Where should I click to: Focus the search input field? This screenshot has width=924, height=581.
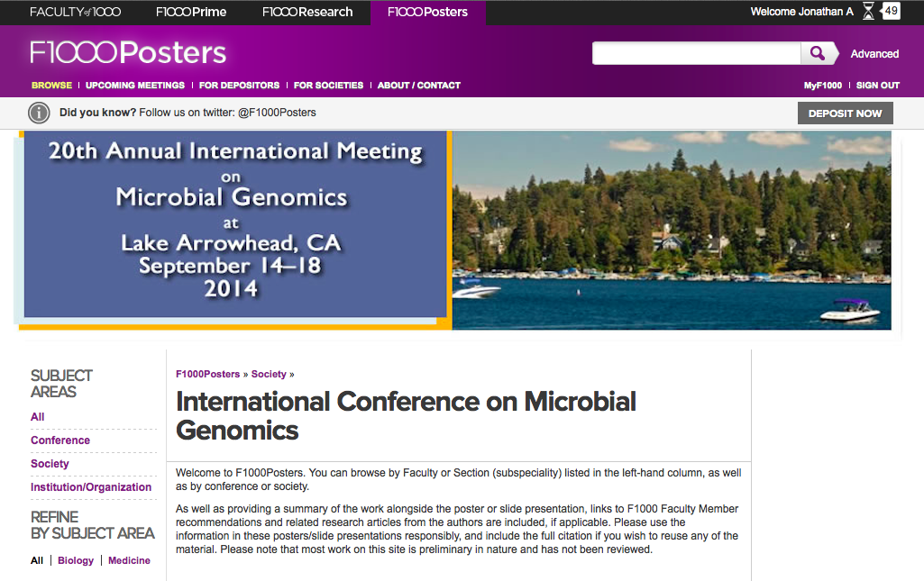pos(697,53)
